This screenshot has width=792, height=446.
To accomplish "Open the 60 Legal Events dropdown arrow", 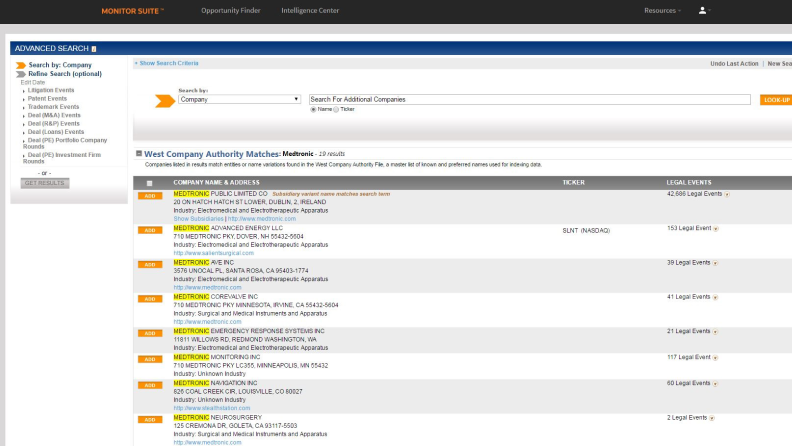I will pyautogui.click(x=715, y=384).
